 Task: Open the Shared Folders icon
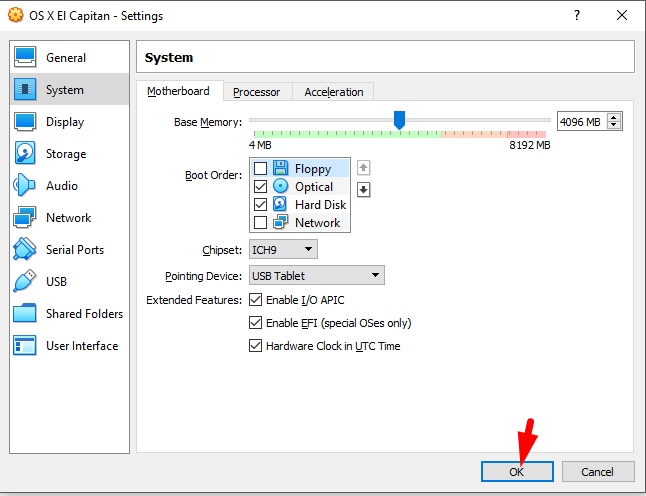26,314
